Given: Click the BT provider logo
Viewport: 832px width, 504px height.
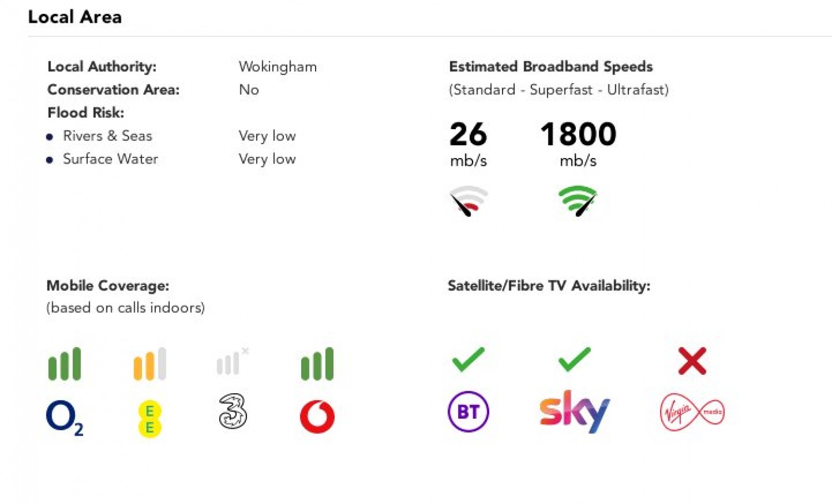Looking at the screenshot, I should 468,412.
